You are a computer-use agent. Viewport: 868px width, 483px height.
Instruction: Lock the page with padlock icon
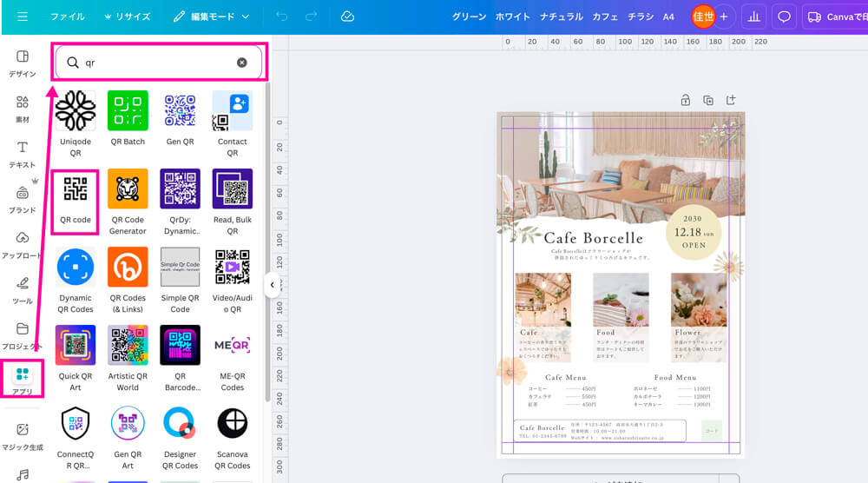pos(686,100)
